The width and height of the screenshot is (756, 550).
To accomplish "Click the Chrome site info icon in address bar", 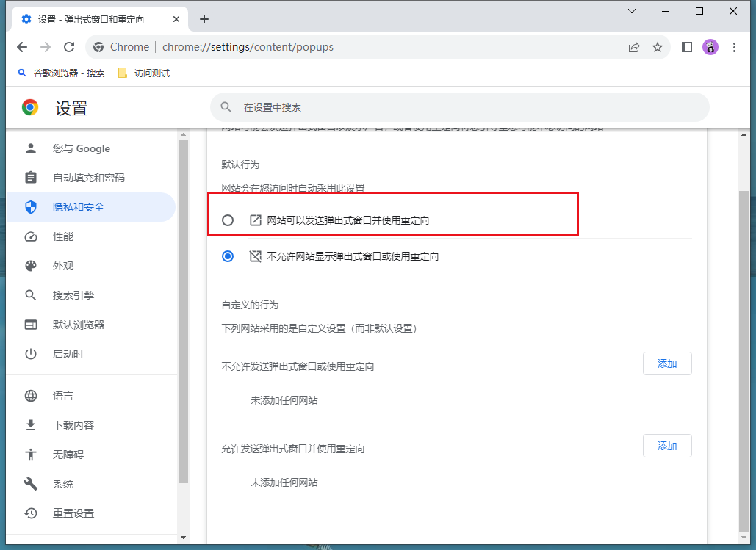I will [x=98, y=47].
